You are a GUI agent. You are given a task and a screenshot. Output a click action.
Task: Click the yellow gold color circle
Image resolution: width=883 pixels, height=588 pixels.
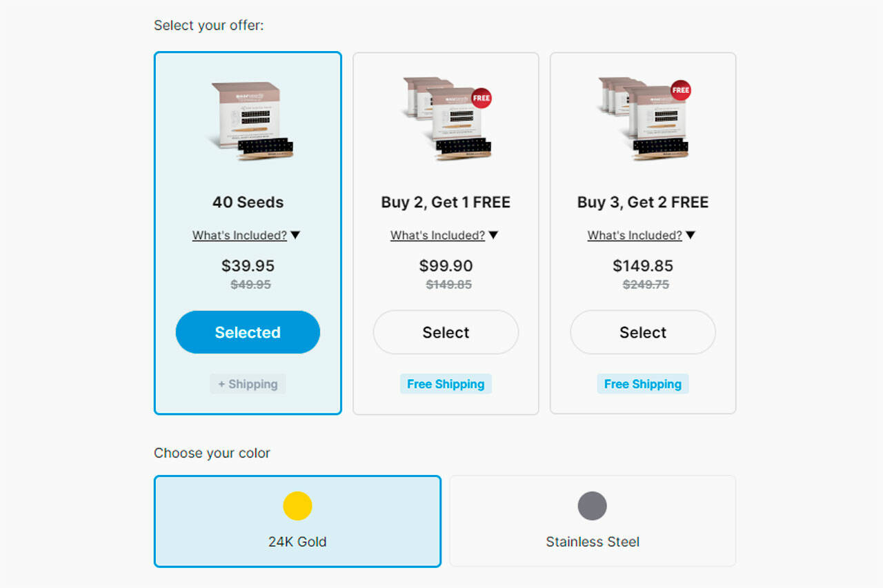point(297,506)
